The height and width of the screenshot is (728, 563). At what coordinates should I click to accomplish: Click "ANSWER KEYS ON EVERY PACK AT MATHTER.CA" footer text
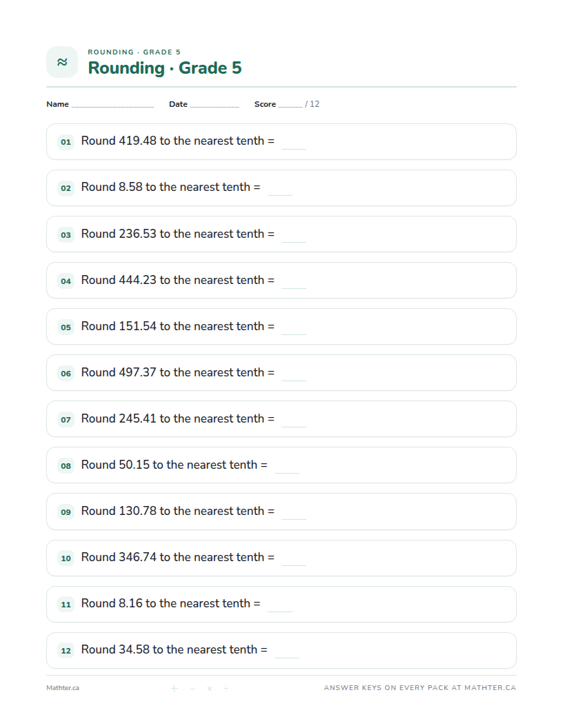click(x=420, y=687)
